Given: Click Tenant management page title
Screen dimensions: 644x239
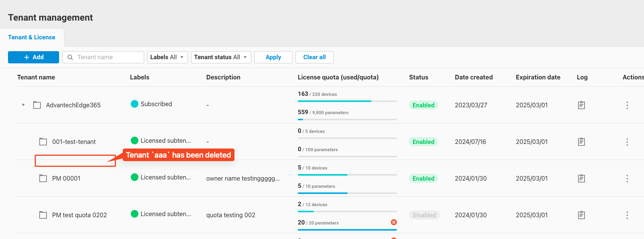Looking at the screenshot, I should click(x=50, y=18).
